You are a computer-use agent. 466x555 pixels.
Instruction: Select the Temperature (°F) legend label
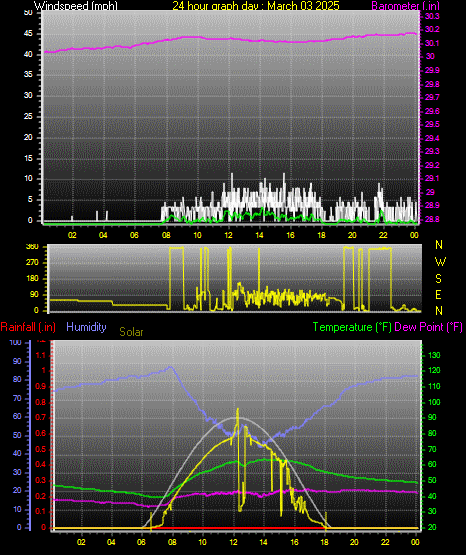(x=352, y=327)
